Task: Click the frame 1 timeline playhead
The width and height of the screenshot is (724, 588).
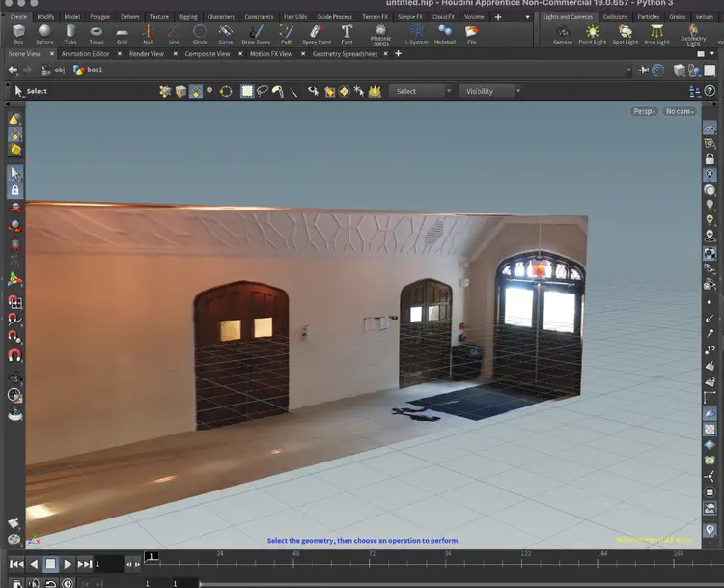Action: tap(152, 556)
